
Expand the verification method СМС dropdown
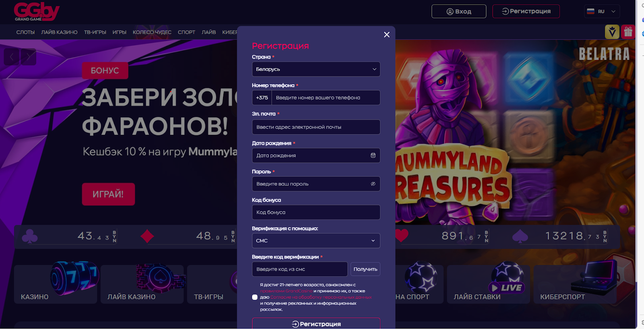tap(316, 241)
